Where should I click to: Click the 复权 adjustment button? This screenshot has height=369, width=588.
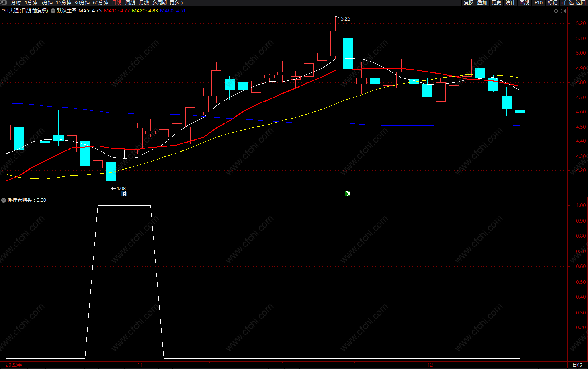click(x=469, y=3)
